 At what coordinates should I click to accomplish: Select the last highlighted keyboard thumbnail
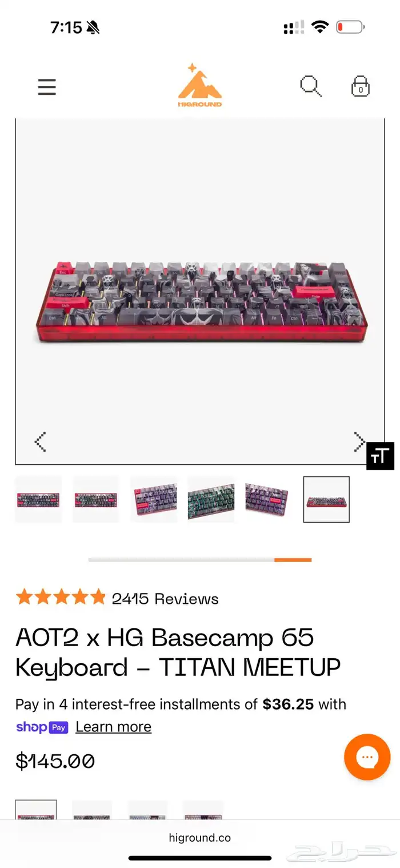click(x=326, y=499)
